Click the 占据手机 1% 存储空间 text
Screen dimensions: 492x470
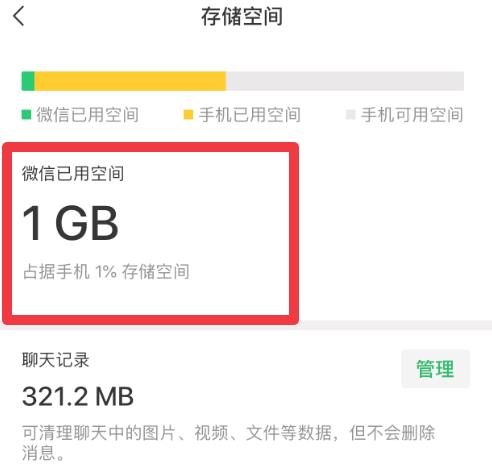point(106,271)
